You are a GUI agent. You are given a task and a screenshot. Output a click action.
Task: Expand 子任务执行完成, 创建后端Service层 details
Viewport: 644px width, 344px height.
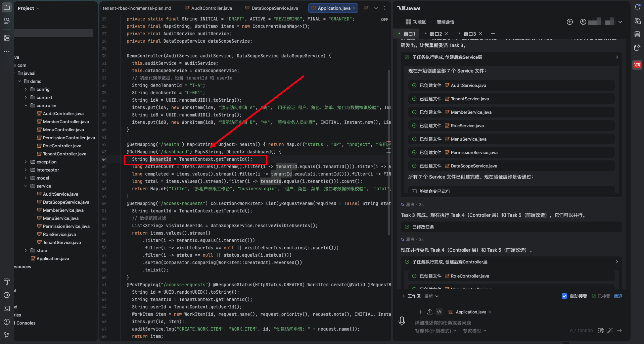[x=617, y=57]
